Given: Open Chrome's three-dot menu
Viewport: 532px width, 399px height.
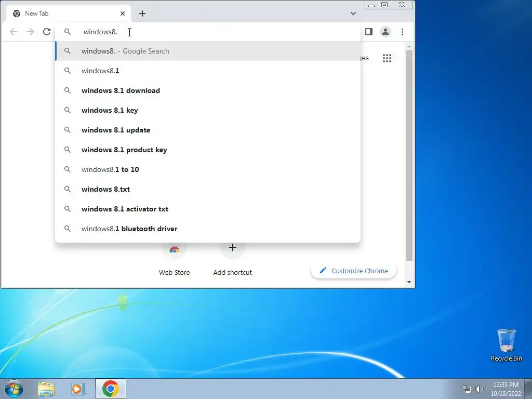Looking at the screenshot, I should (403, 32).
